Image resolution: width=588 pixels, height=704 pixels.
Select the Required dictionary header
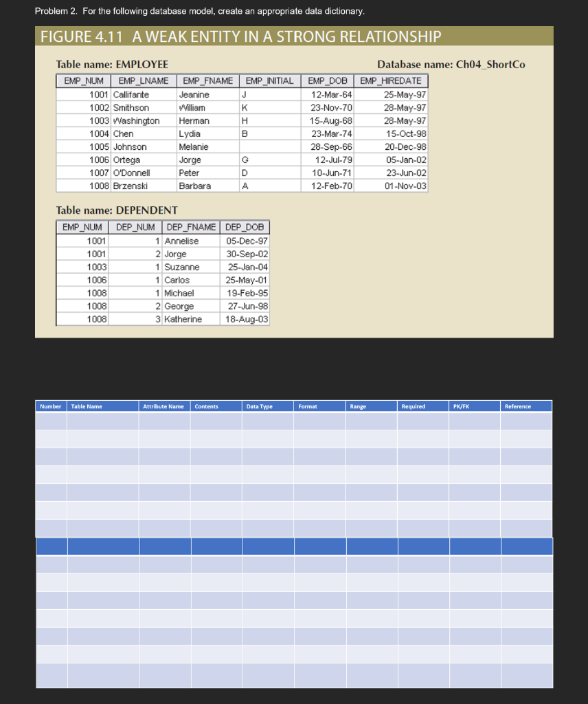tap(423, 406)
